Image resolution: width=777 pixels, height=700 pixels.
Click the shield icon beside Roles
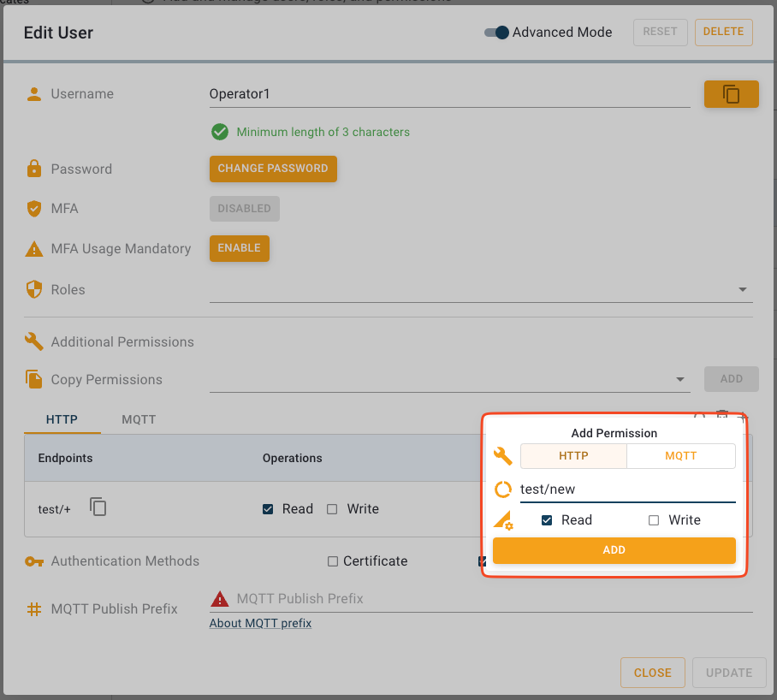[x=33, y=288]
